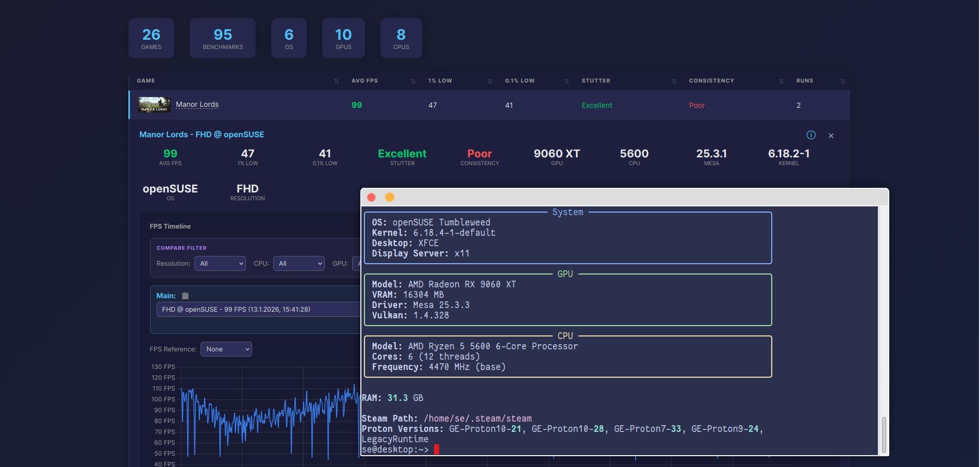Click the terminal window vertical scrollbar
The height and width of the screenshot is (467, 980).
884,434
